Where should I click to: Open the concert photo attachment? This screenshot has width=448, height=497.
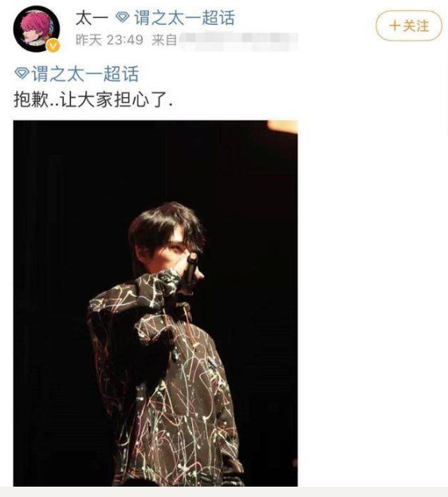point(155,303)
